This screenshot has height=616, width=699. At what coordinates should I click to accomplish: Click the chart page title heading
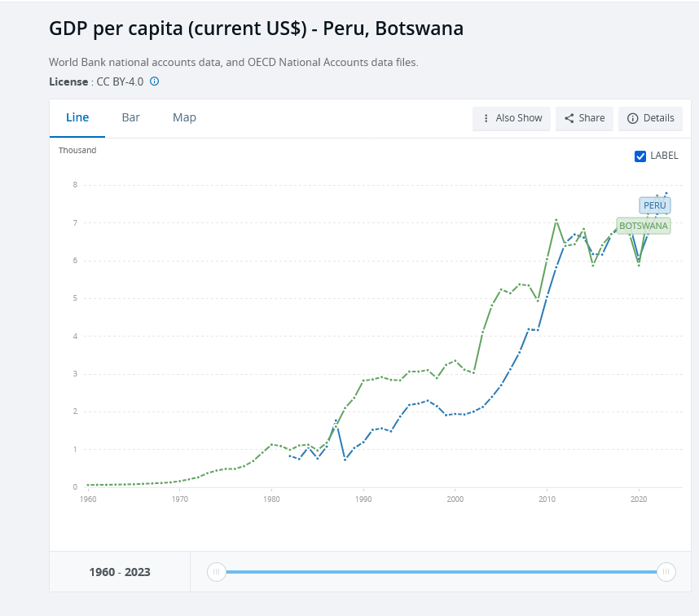(x=256, y=29)
